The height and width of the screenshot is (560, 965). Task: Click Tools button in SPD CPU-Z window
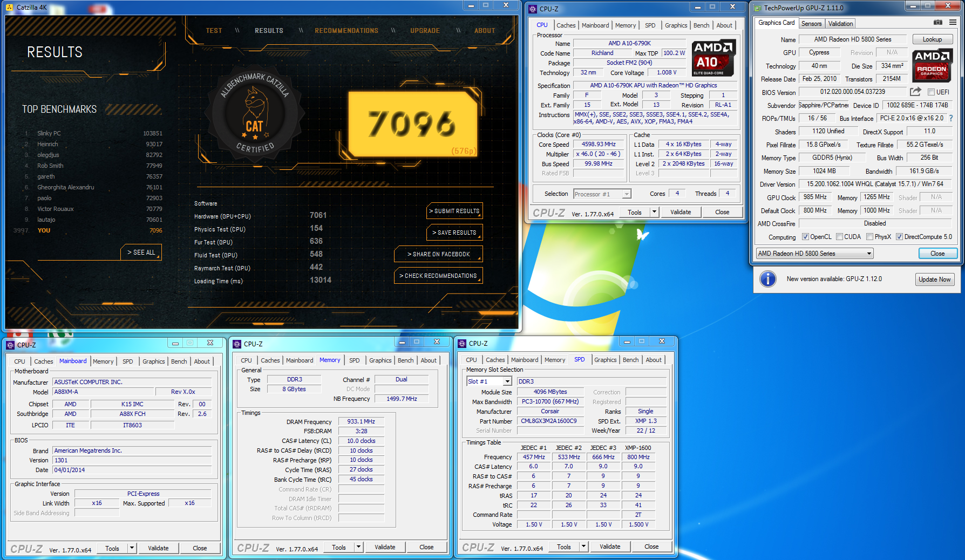click(564, 547)
